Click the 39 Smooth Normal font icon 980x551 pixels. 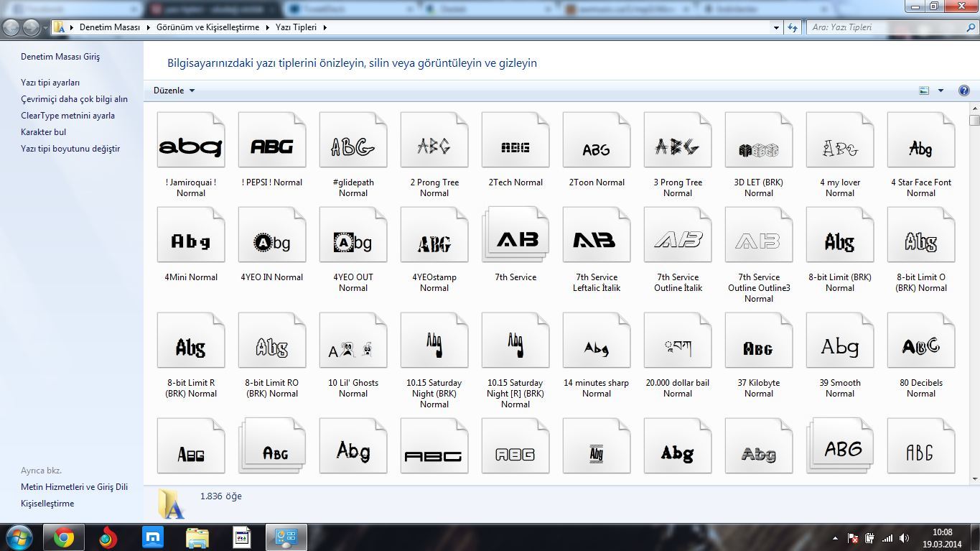click(x=839, y=348)
